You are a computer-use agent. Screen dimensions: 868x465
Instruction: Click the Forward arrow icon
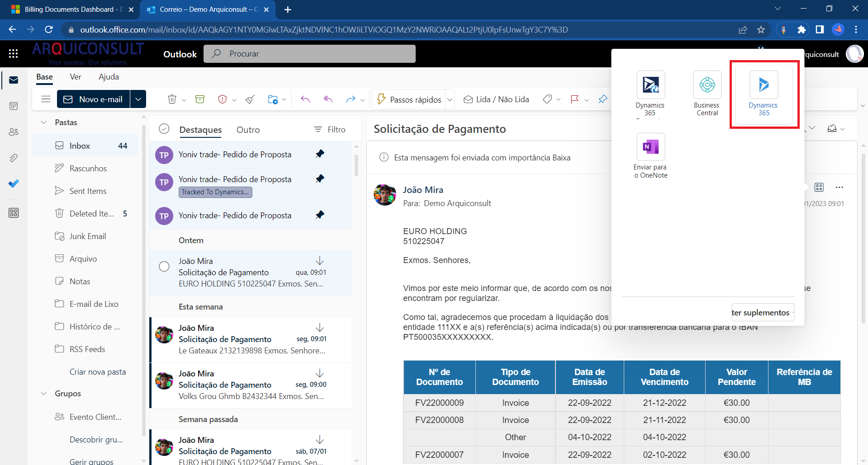(351, 99)
